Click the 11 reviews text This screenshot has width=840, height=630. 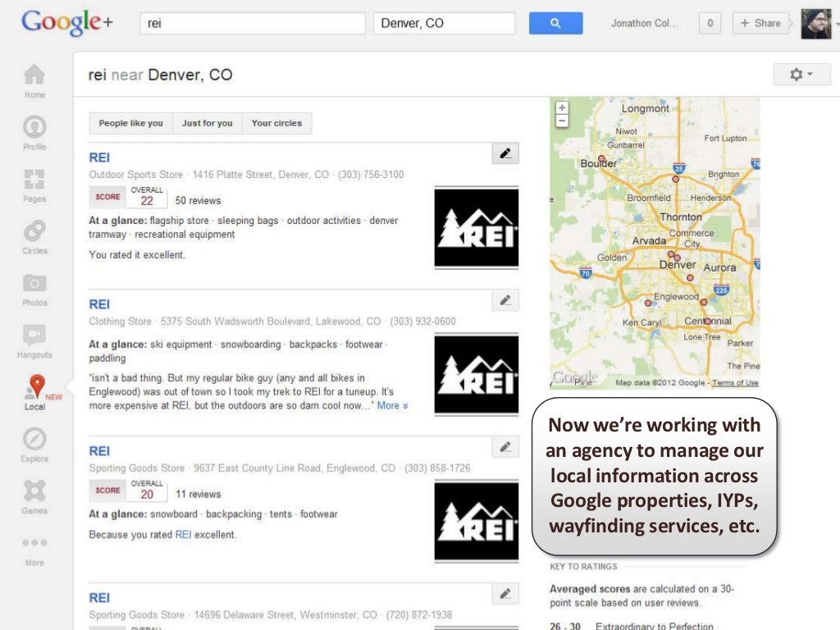[199, 494]
